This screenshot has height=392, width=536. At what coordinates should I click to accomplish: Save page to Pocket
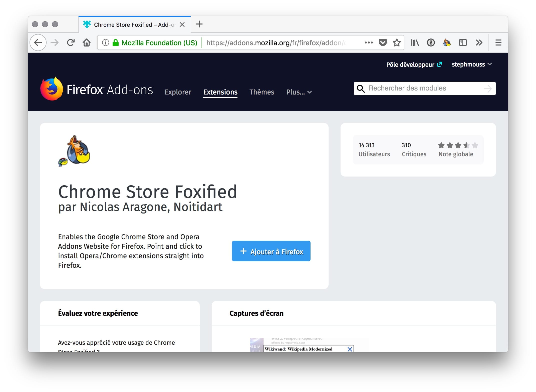click(x=383, y=43)
